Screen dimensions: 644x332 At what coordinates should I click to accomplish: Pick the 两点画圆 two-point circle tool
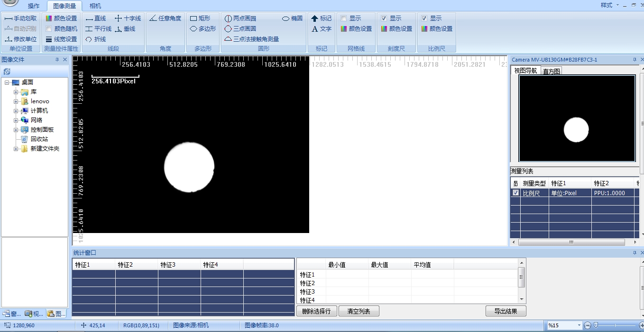pyautogui.click(x=240, y=18)
